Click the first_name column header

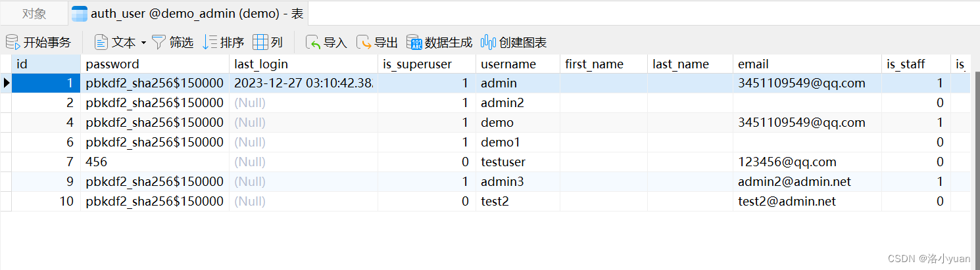click(x=604, y=64)
